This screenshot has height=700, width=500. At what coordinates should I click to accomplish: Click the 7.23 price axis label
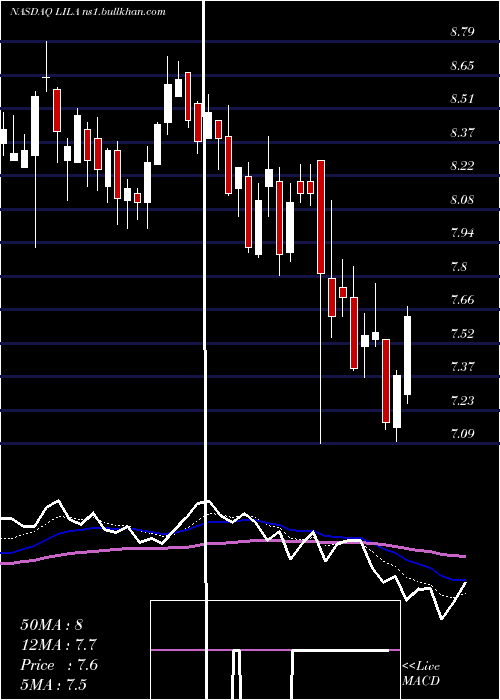[x=462, y=400]
